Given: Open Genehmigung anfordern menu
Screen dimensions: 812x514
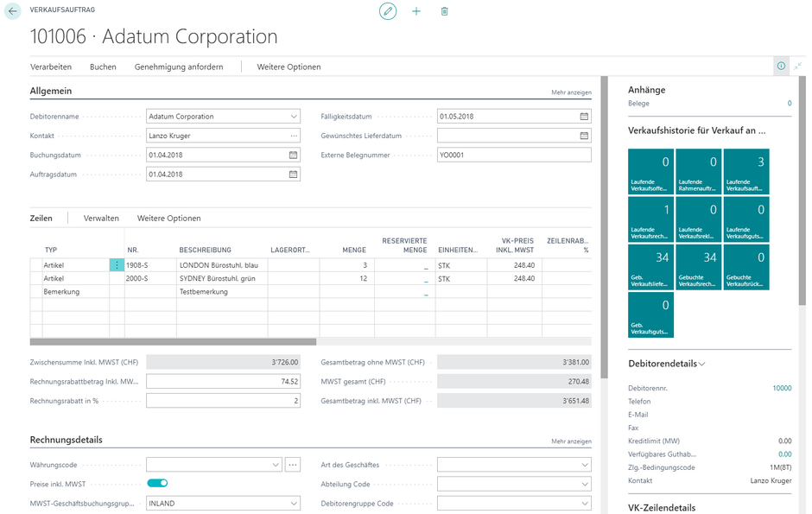Looking at the screenshot, I should (x=179, y=67).
